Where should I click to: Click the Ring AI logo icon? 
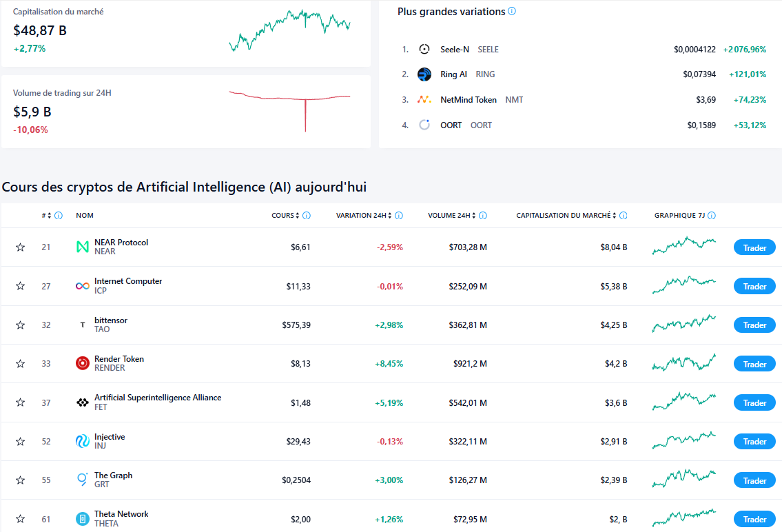coord(424,74)
